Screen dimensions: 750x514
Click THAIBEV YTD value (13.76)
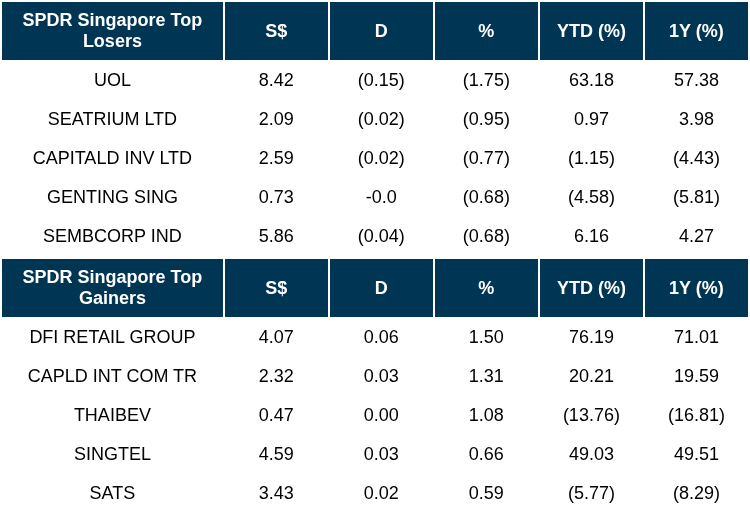[591, 415]
